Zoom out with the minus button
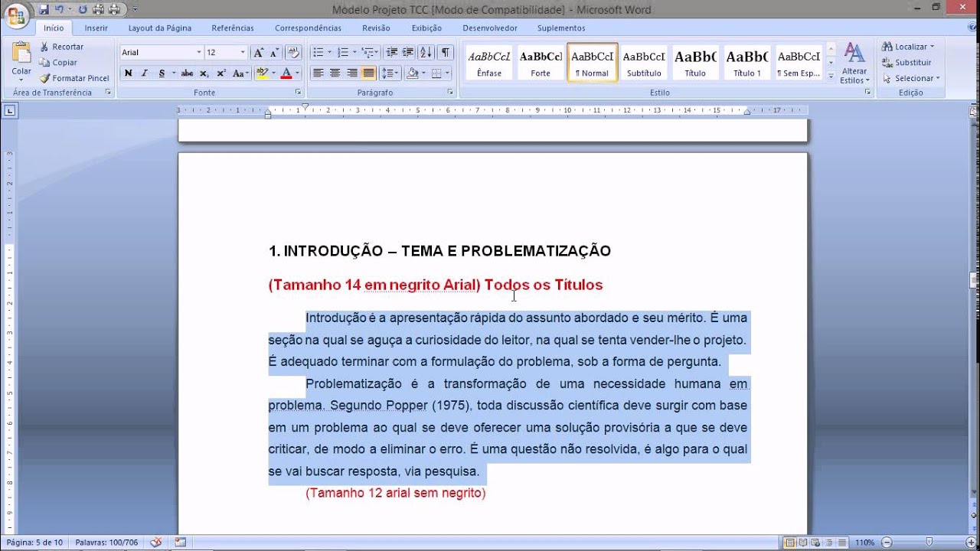 tap(886, 543)
